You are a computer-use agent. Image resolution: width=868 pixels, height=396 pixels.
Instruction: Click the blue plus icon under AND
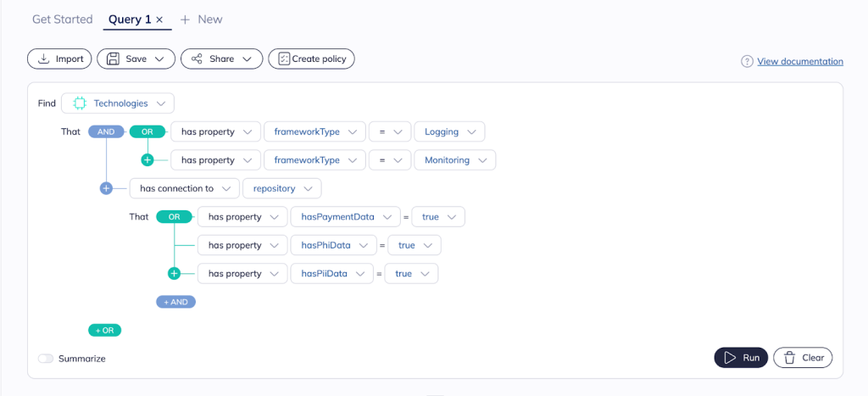[106, 188]
